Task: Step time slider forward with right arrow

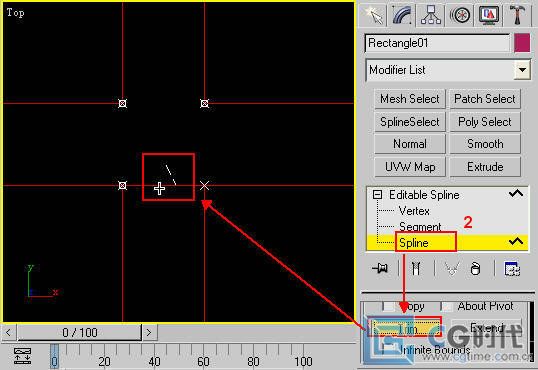Action: click(x=149, y=332)
